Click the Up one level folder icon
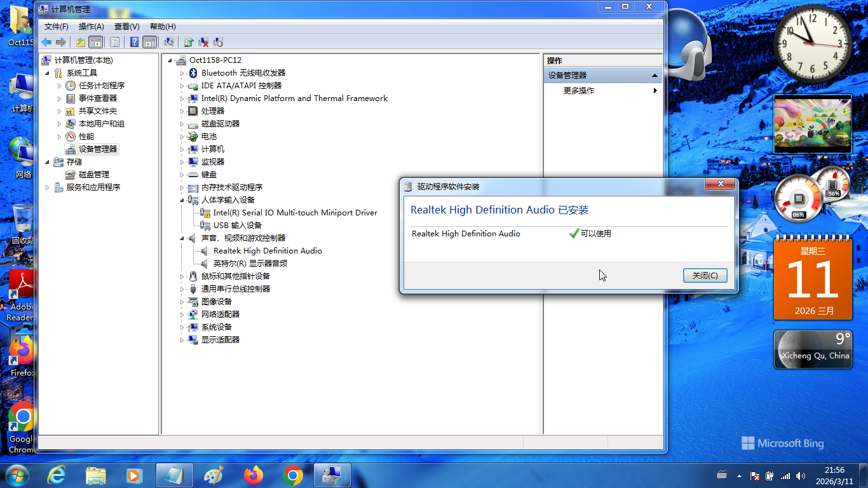This screenshot has height=488, width=868. [80, 42]
